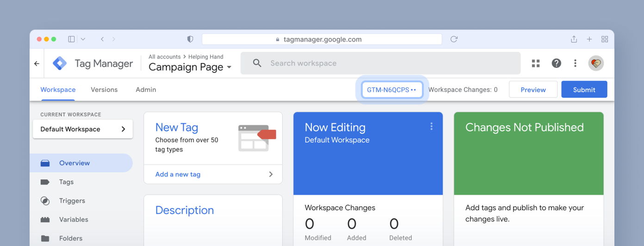Click the Deleted count label
This screenshot has width=644, height=246.
(401, 238)
